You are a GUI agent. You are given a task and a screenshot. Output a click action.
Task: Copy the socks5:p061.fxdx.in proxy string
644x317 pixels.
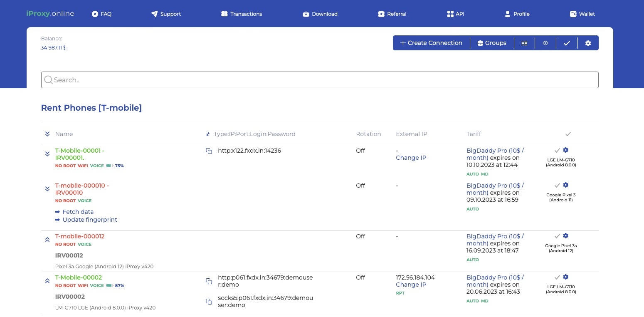tap(209, 301)
